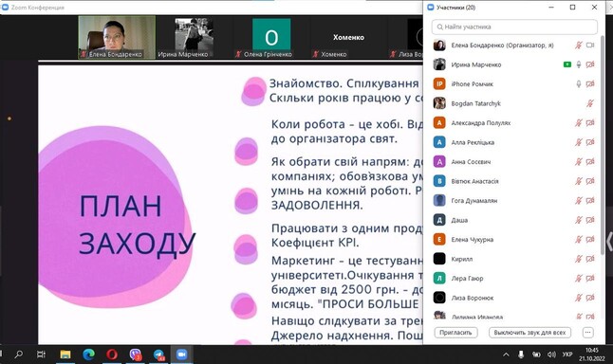Toggle microphone icon for iPhone Ромчик

(579, 84)
